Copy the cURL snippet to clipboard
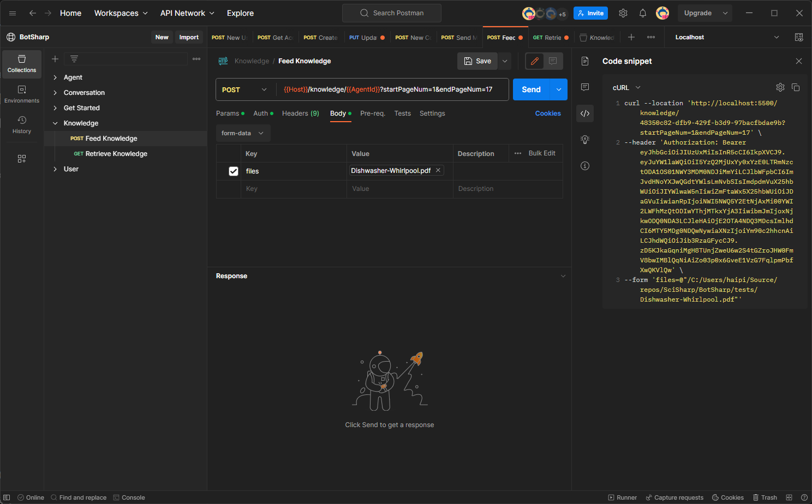The width and height of the screenshot is (812, 504). click(x=796, y=87)
